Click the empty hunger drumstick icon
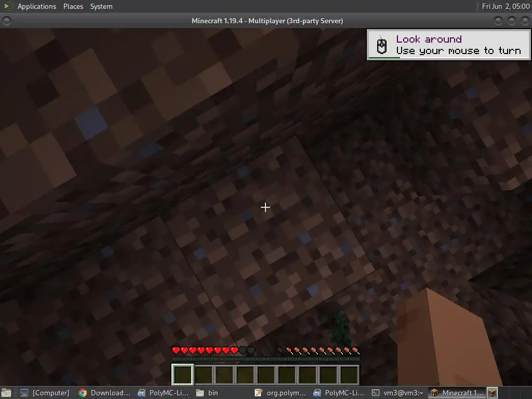The width and height of the screenshot is (532, 399). tap(281, 350)
